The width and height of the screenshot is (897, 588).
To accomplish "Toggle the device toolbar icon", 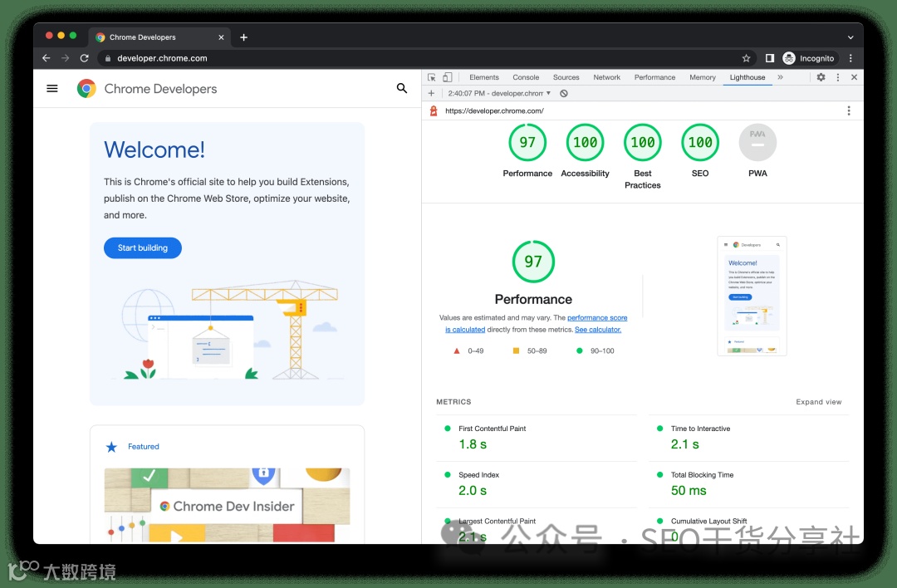I will (x=448, y=77).
